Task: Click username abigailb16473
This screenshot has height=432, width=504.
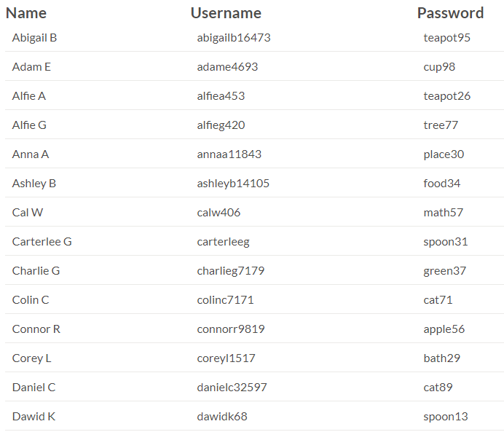Action: pyautogui.click(x=234, y=37)
